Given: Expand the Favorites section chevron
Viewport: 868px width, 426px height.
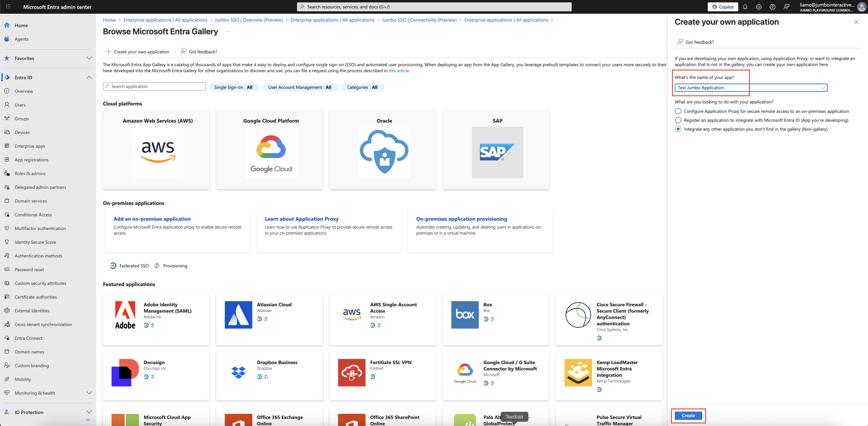Looking at the screenshot, I should point(89,58).
